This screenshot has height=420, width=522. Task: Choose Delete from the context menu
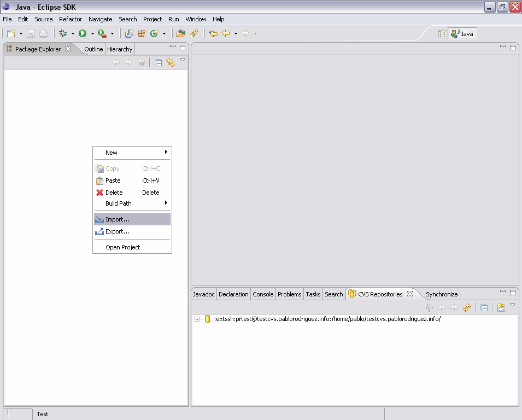[132, 192]
